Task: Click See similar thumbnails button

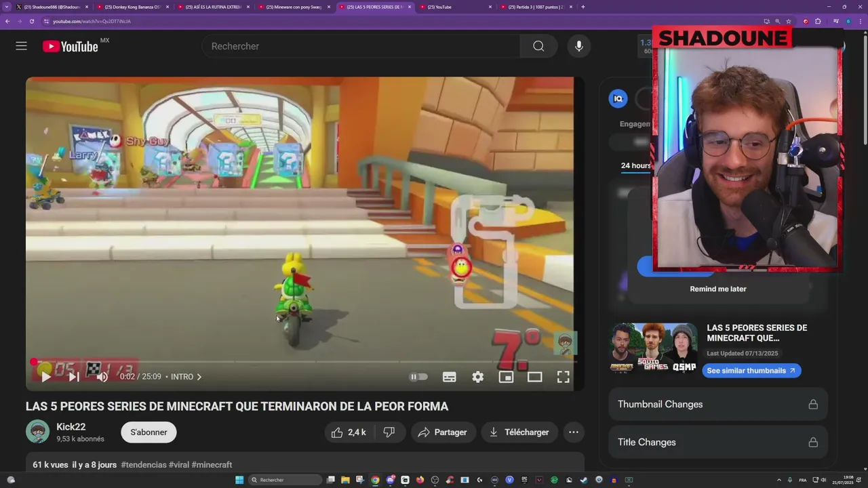Action: click(751, 371)
